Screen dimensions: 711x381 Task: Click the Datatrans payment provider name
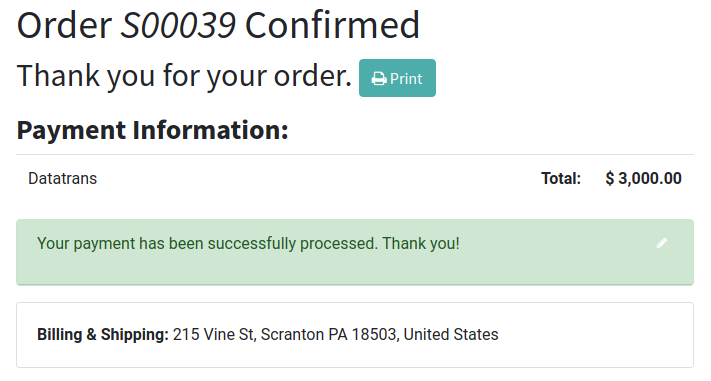pos(63,178)
